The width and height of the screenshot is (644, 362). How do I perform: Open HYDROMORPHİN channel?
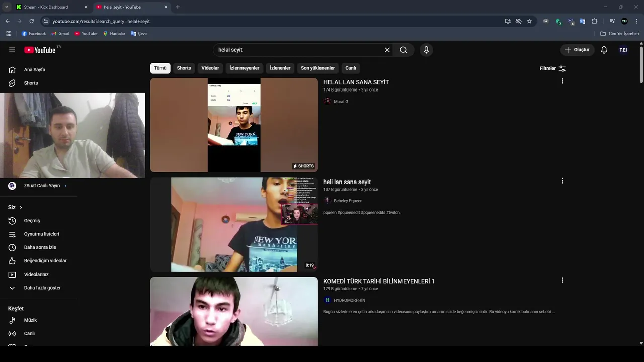pyautogui.click(x=349, y=300)
